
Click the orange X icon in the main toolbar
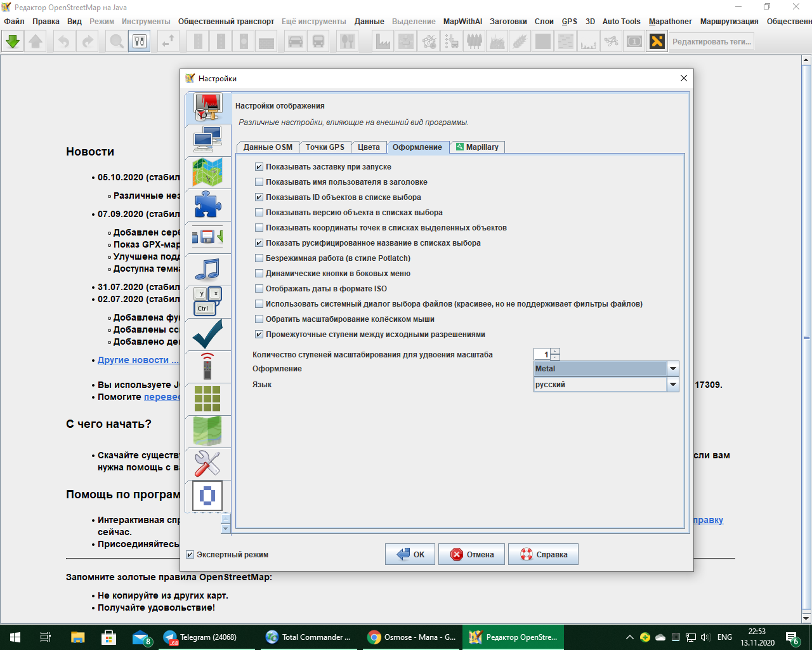(657, 42)
